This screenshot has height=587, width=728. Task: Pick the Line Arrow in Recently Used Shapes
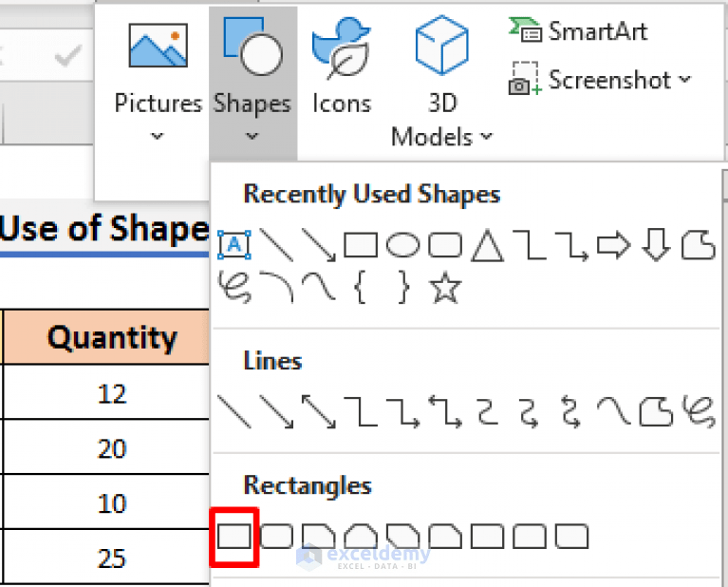point(319,244)
